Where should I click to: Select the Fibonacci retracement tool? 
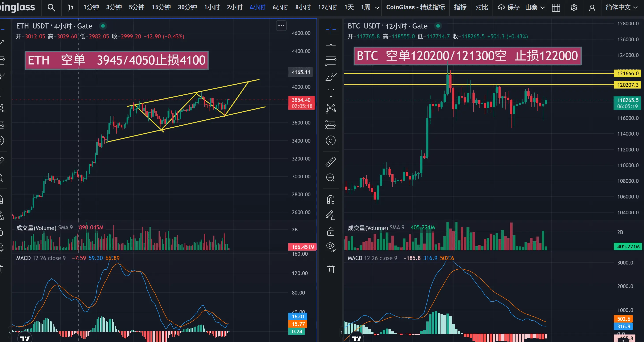(x=331, y=61)
